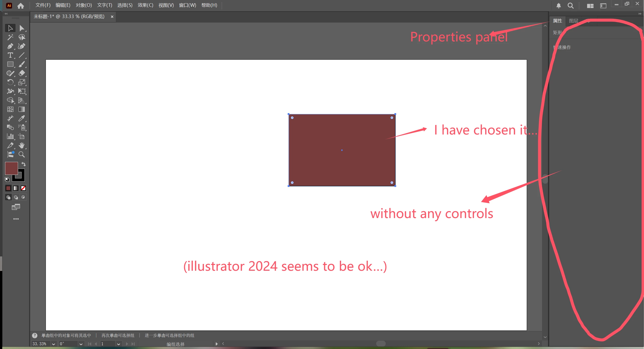Pick the Eyedropper tool
This screenshot has height=349, width=644.
tap(22, 118)
